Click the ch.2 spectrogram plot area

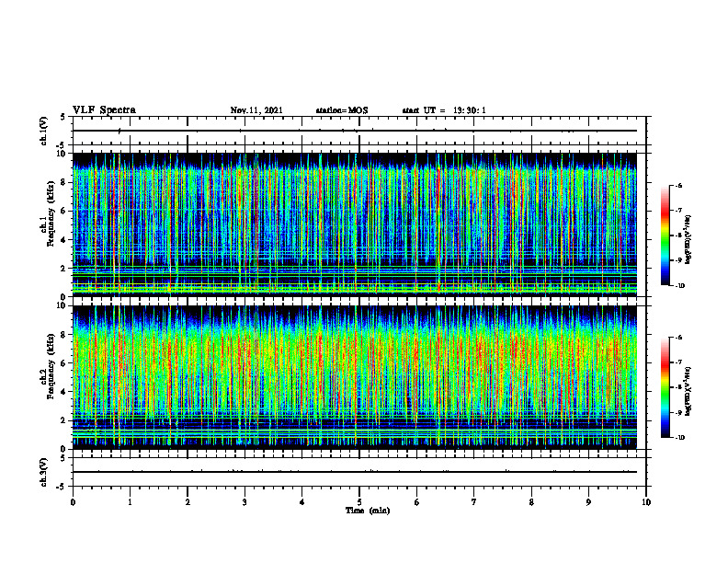pos(355,377)
